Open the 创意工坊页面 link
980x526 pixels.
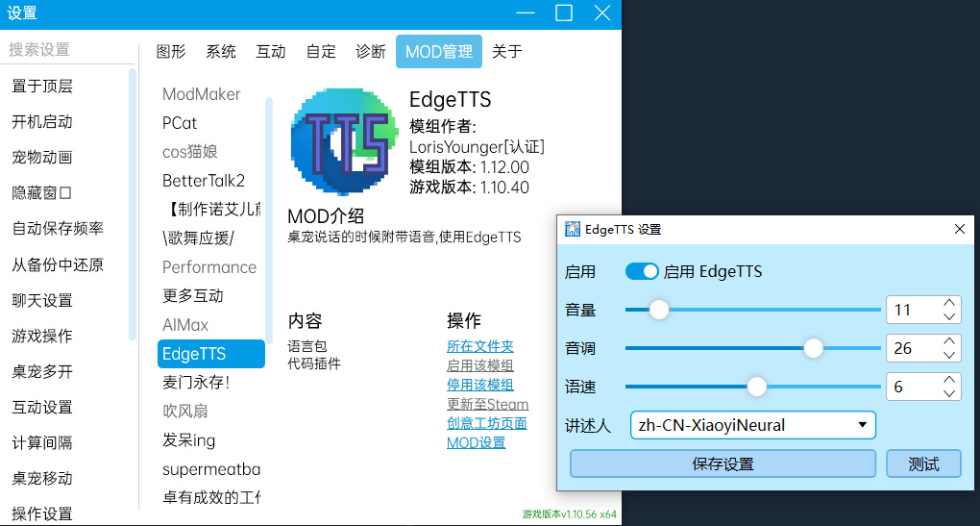(x=487, y=423)
